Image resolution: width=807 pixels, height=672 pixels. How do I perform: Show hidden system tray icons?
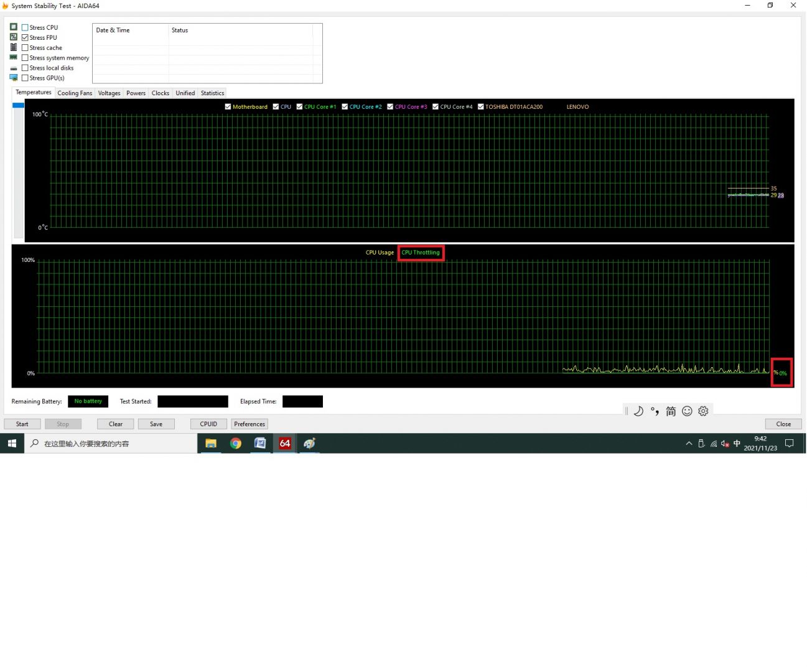(689, 444)
